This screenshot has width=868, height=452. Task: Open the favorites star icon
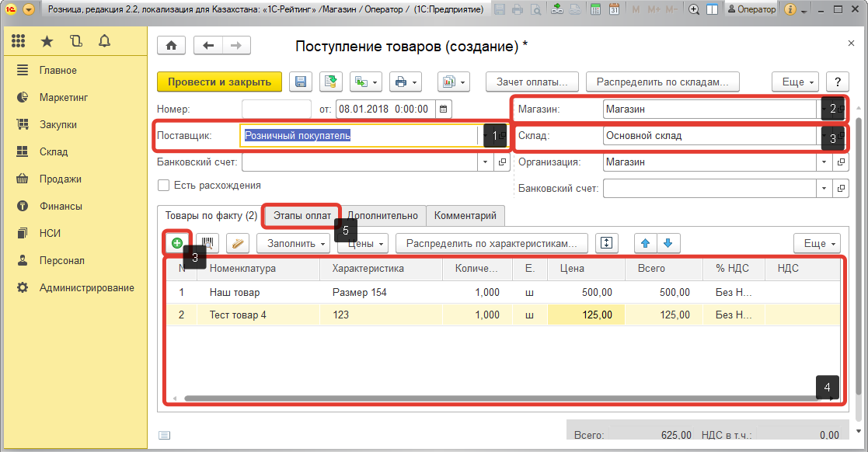tap(47, 41)
